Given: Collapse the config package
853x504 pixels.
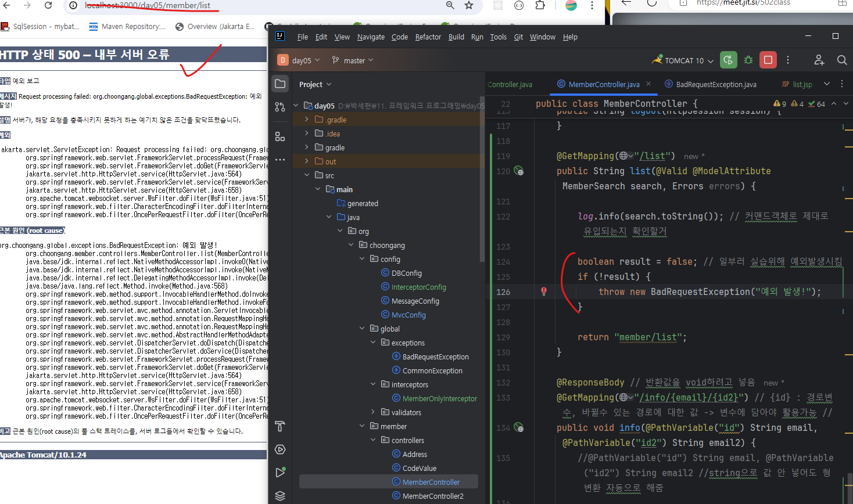Looking at the screenshot, I should point(362,259).
